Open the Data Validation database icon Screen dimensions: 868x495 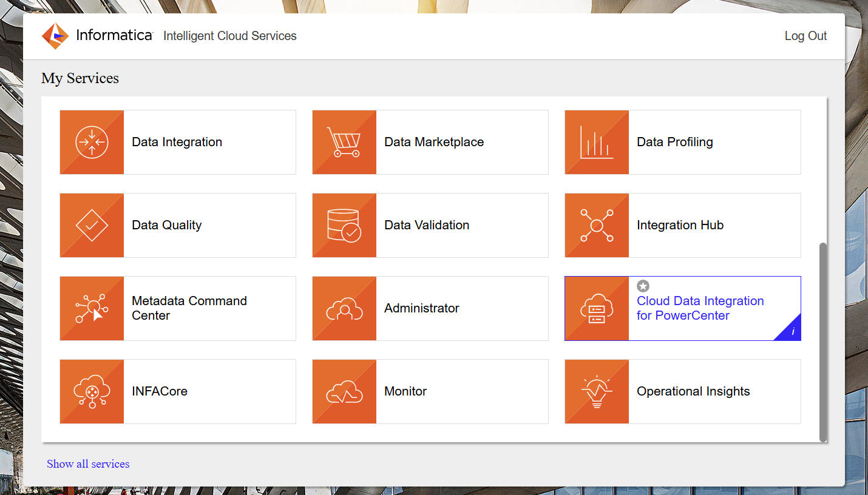point(344,225)
